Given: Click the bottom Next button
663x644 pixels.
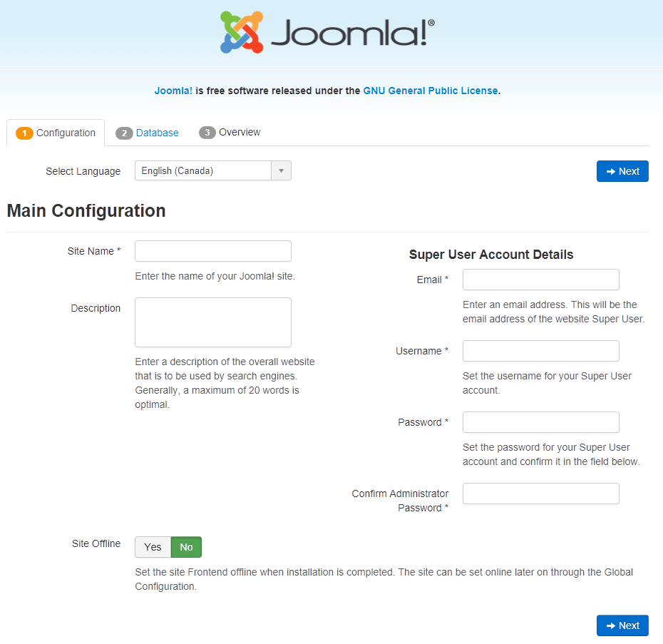Looking at the screenshot, I should click(x=622, y=625).
